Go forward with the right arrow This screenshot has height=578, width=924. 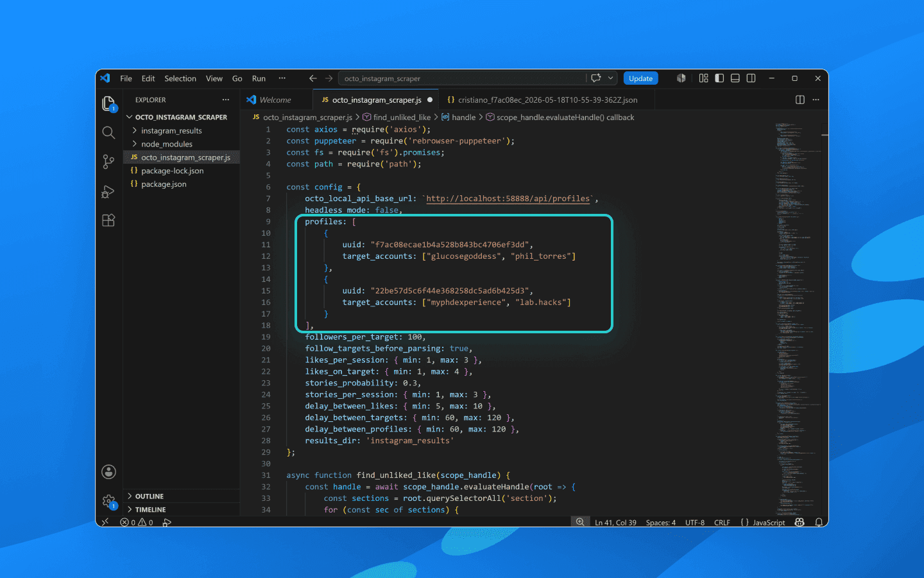point(329,78)
